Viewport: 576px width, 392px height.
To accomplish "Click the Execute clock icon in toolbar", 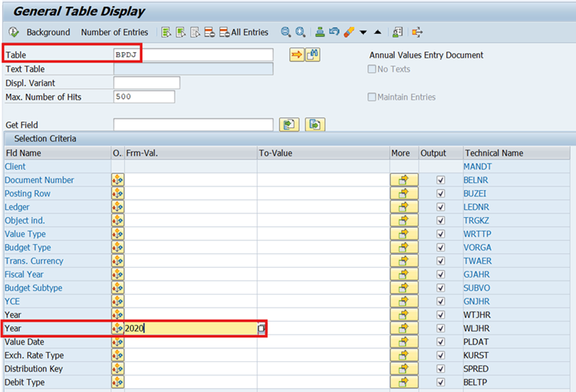I will point(14,32).
